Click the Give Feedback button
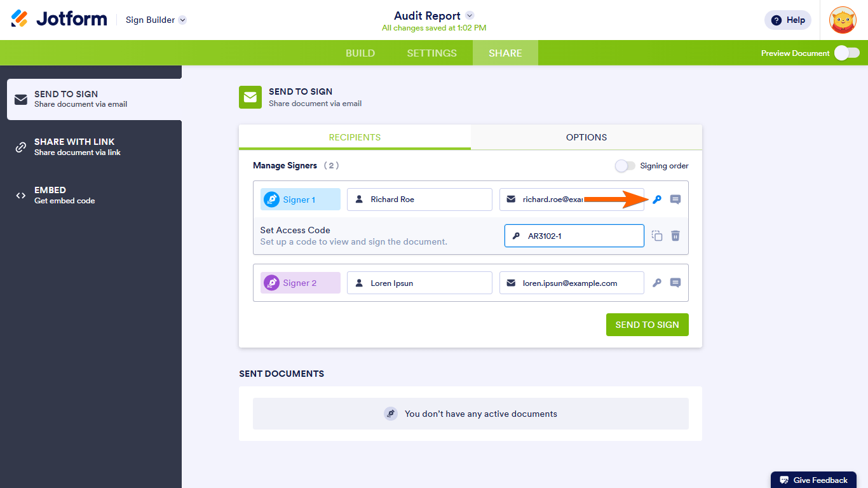Screen dimensions: 868x488 point(814,480)
